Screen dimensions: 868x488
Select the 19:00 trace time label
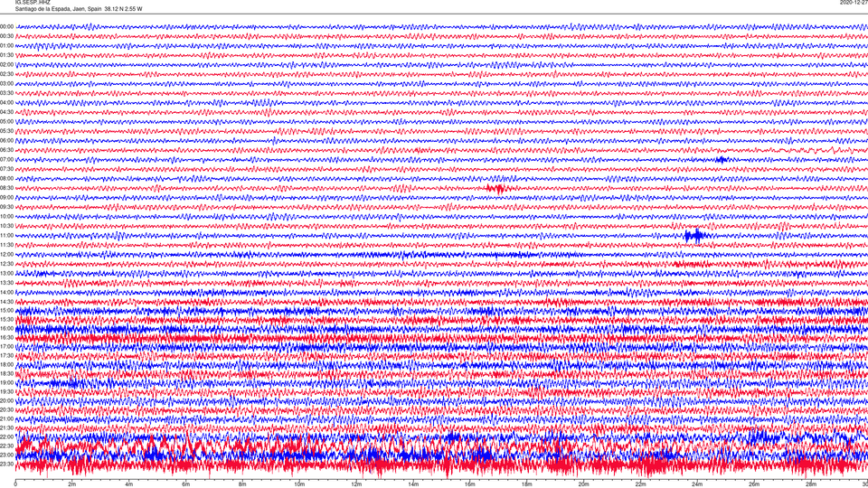click(6, 382)
